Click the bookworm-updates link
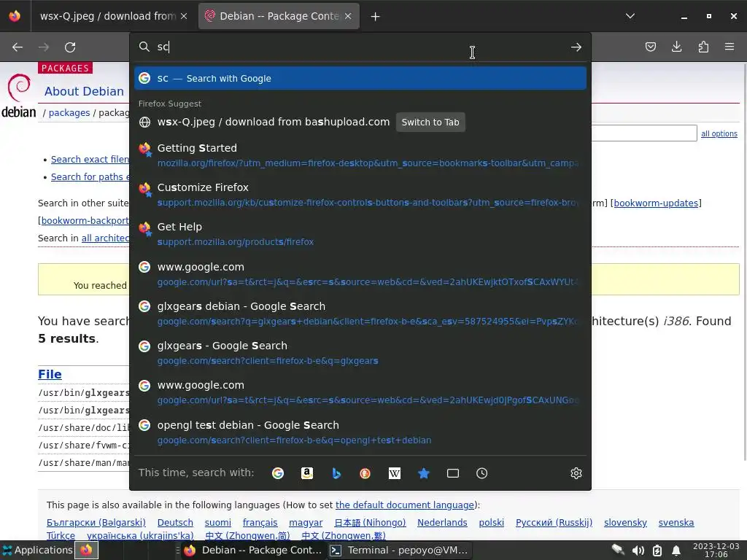747x560 pixels. tap(656, 203)
